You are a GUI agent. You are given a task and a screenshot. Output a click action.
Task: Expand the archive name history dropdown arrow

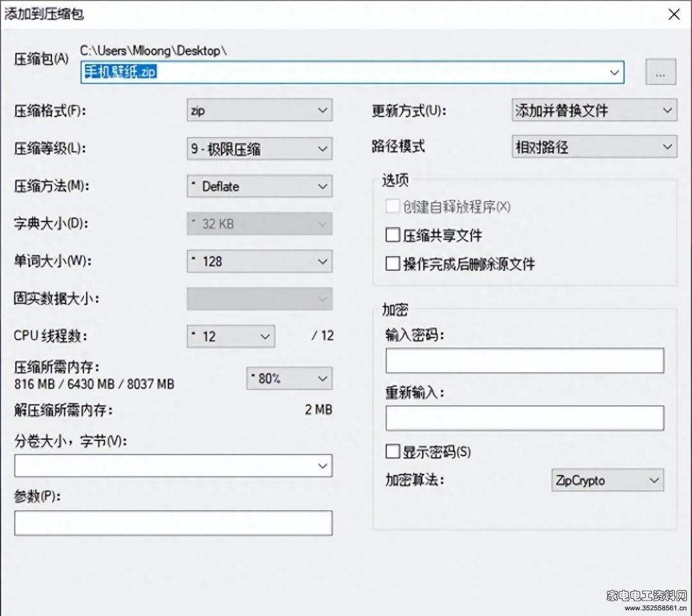pyautogui.click(x=615, y=72)
